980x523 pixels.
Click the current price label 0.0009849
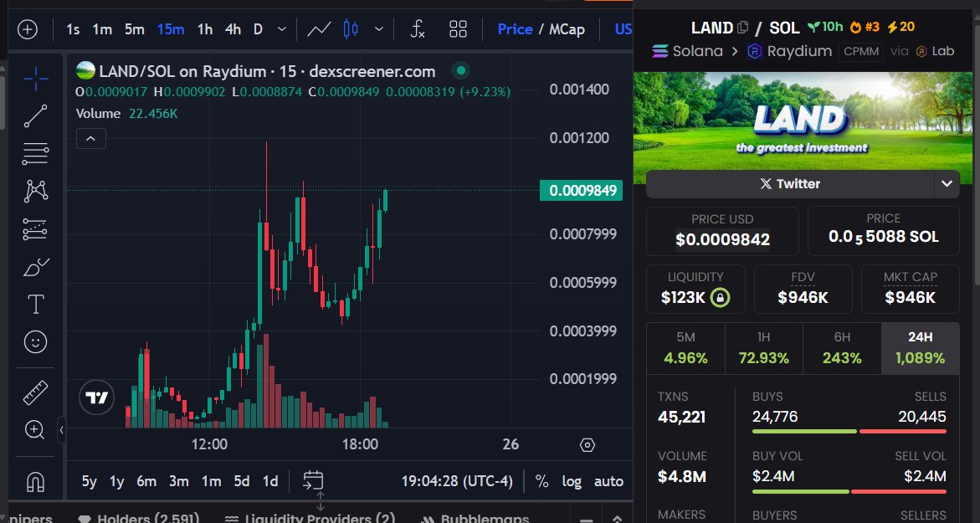pos(582,191)
